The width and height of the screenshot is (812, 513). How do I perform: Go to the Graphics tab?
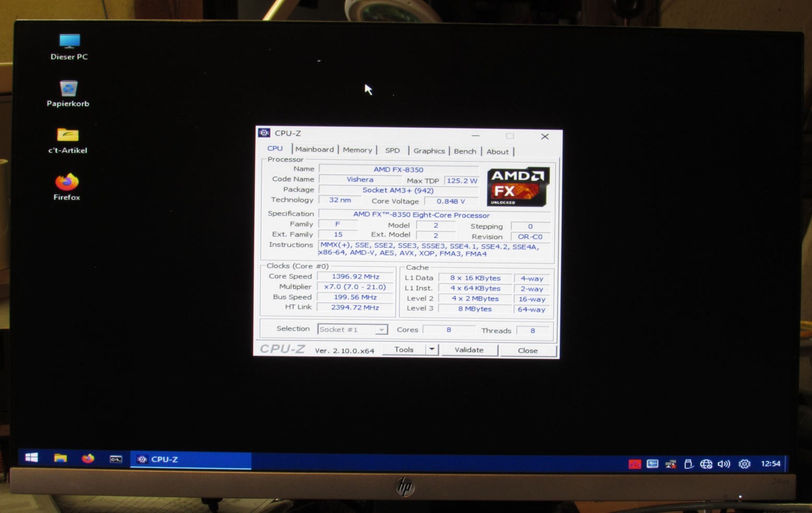coord(429,151)
